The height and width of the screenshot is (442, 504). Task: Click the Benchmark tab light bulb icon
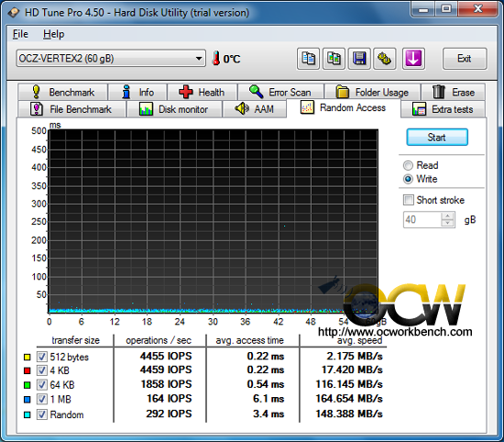tap(37, 92)
